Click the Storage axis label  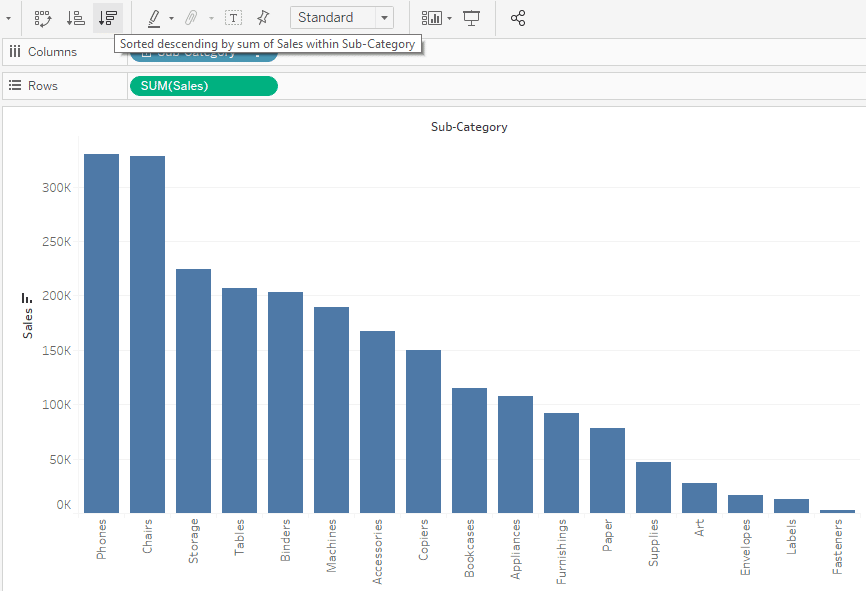(193, 541)
